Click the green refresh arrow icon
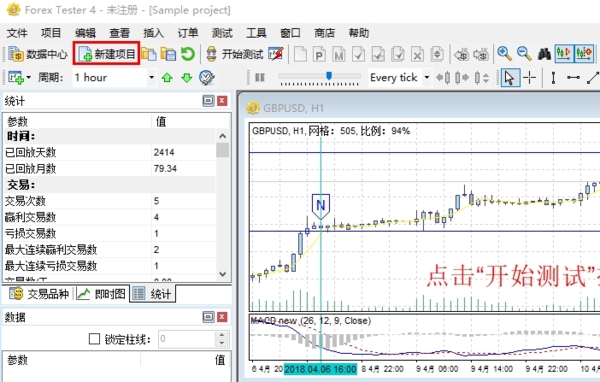The width and height of the screenshot is (600, 382). (188, 54)
